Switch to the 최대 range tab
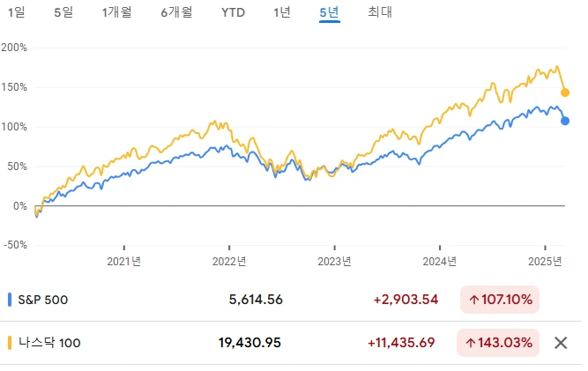 click(x=380, y=12)
